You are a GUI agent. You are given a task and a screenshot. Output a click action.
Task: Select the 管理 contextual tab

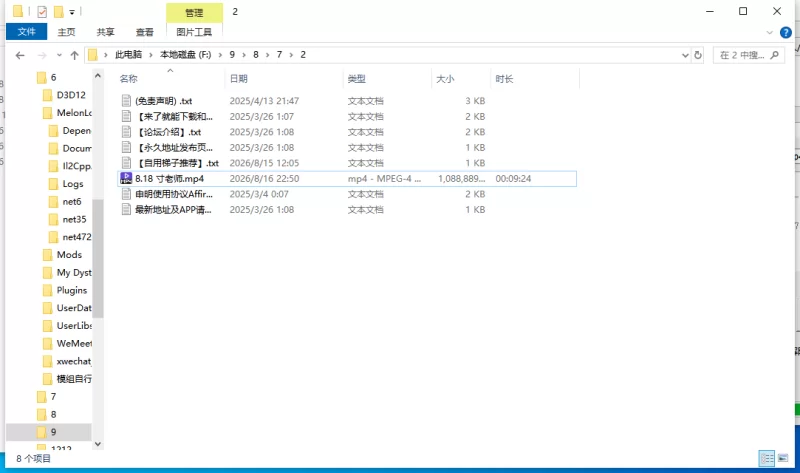(x=194, y=13)
